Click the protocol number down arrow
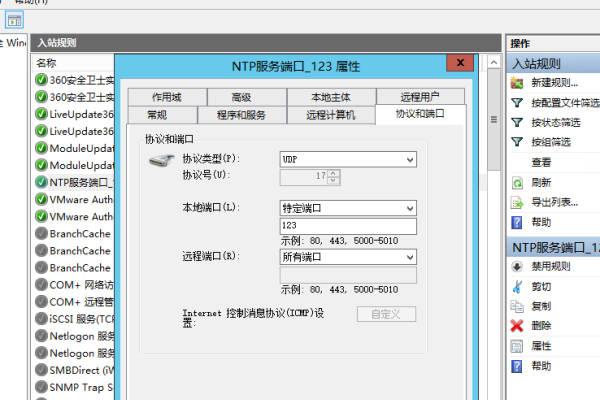This screenshot has width=600, height=400. click(334, 181)
